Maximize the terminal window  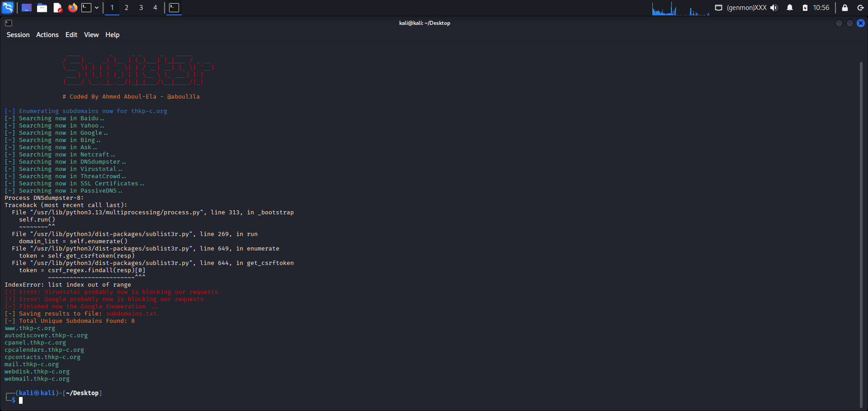click(850, 23)
